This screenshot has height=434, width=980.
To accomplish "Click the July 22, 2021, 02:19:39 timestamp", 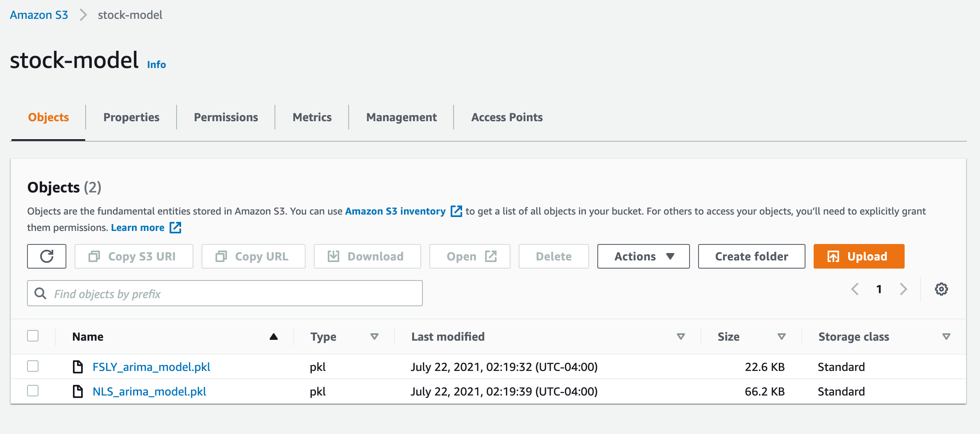I will click(504, 391).
